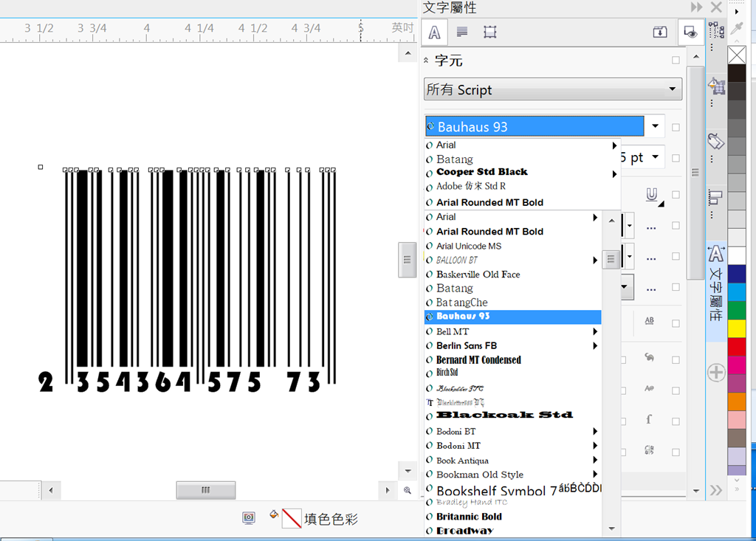This screenshot has width=756, height=541.
Task: Open the align and distribute docker icon
Action: tap(716, 198)
